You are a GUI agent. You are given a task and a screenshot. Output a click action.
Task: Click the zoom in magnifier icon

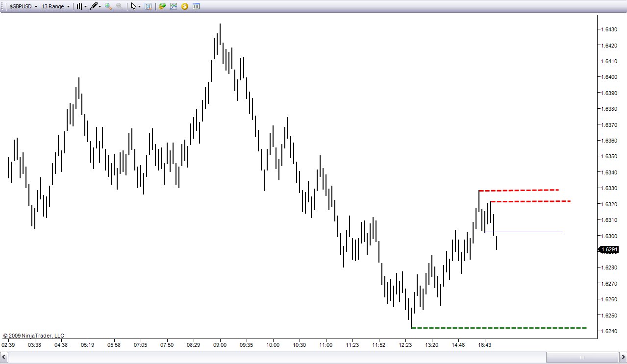pyautogui.click(x=108, y=7)
